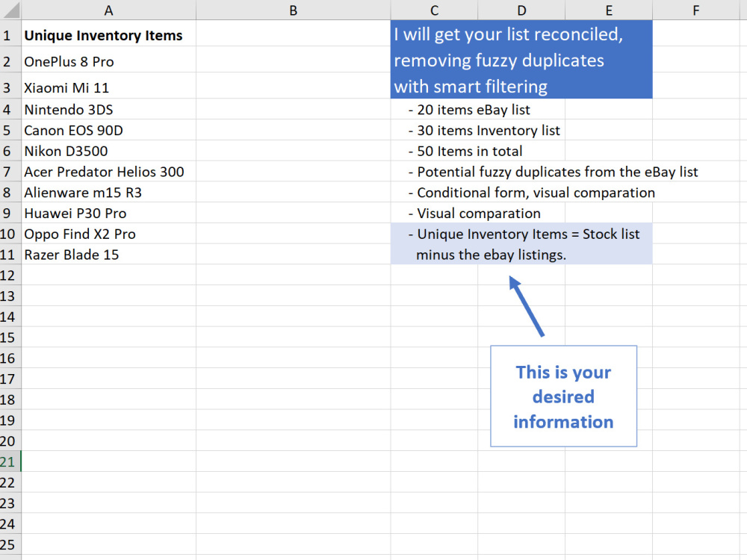Viewport: 747px width, 560px height.
Task: Select the 'Alienware m15 R3' cell
Action: pyautogui.click(x=108, y=193)
